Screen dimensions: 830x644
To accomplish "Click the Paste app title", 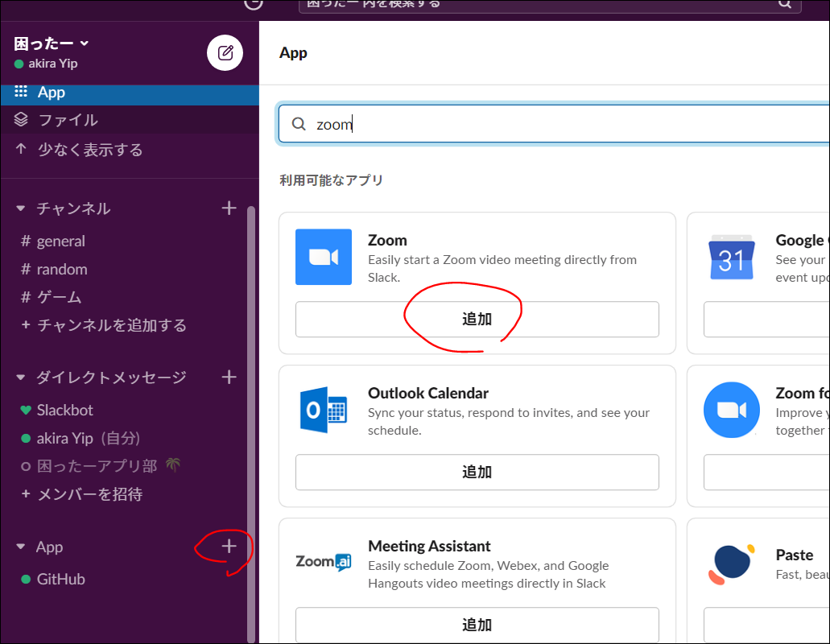I will 794,555.
